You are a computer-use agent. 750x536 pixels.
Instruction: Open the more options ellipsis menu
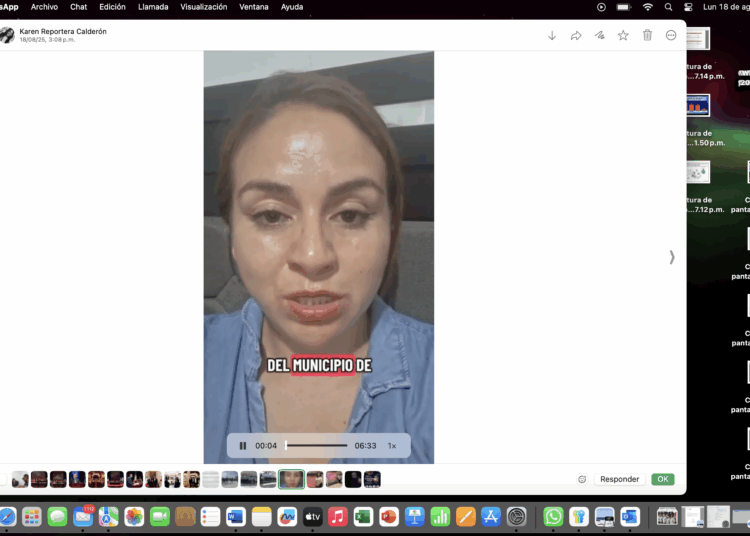671,35
